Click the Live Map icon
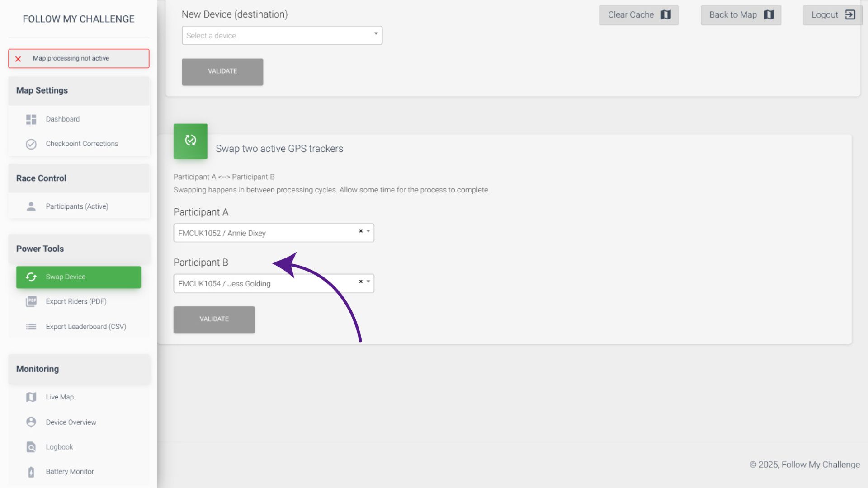868x488 pixels. coord(31,397)
